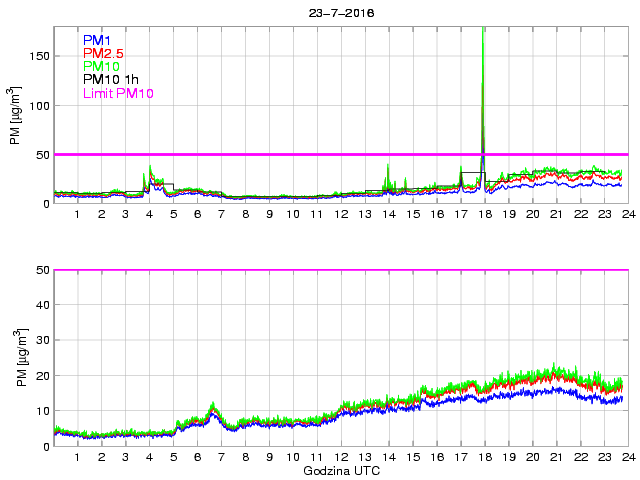The width and height of the screenshot is (640, 480).
Task: Click the green PM10 legend entry
Action: coord(101,66)
